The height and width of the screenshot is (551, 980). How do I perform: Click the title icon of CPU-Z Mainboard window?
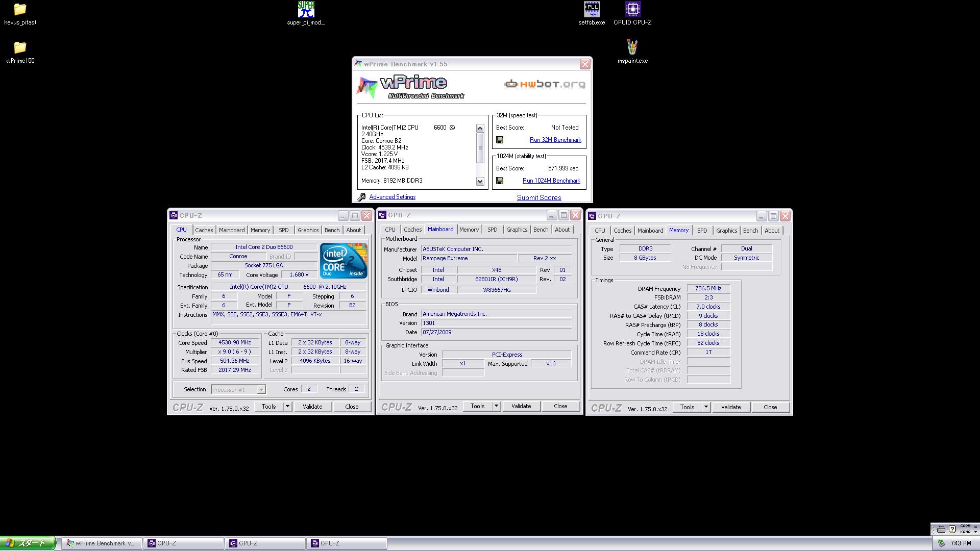(382, 215)
